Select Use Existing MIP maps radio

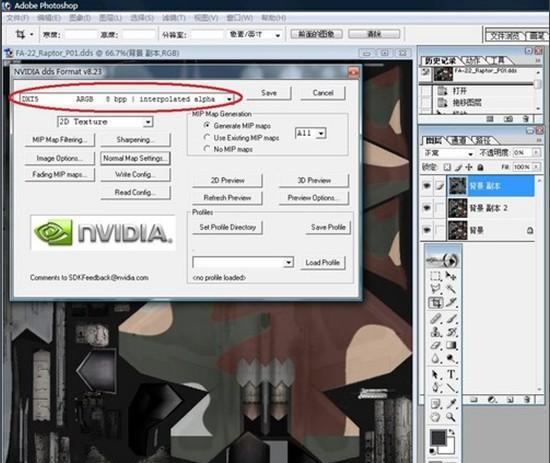[207, 137]
